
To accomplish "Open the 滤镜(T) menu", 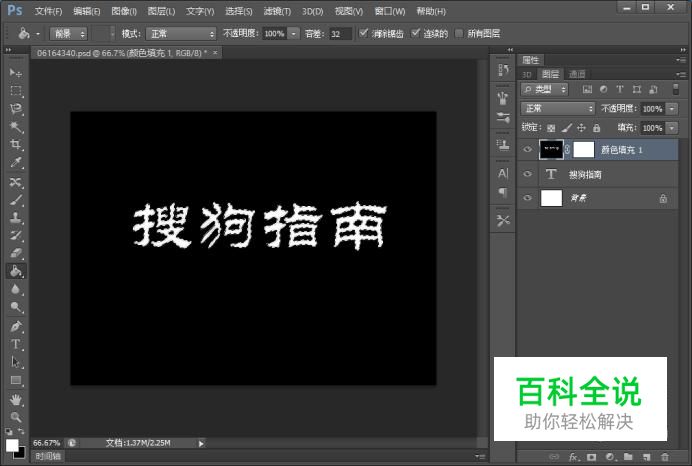I will [277, 11].
